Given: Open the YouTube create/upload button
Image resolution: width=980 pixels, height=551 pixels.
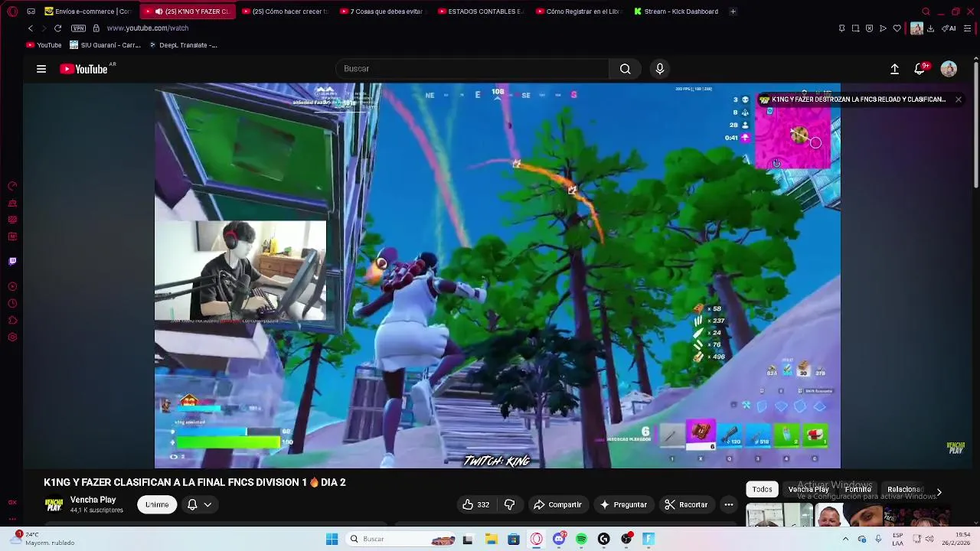Looking at the screenshot, I should (x=894, y=69).
